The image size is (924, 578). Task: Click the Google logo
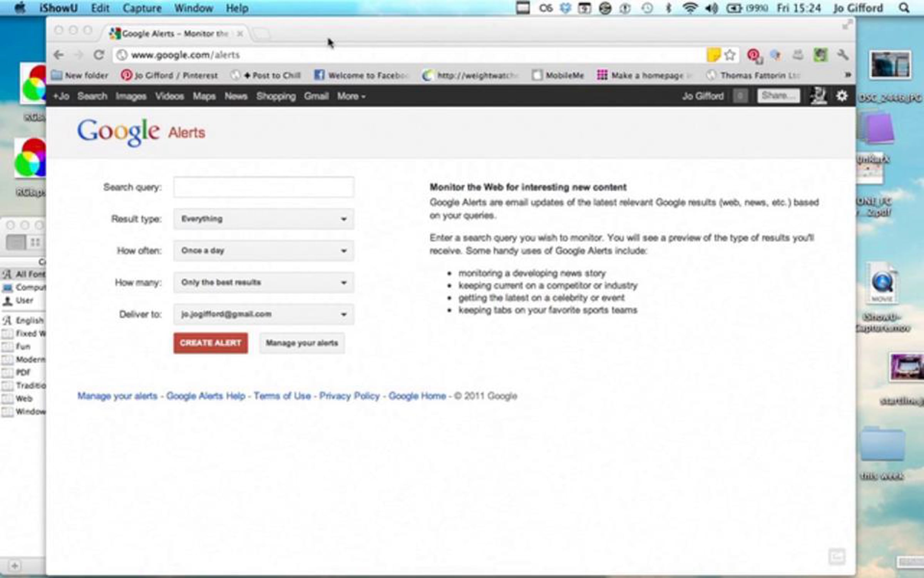click(119, 132)
